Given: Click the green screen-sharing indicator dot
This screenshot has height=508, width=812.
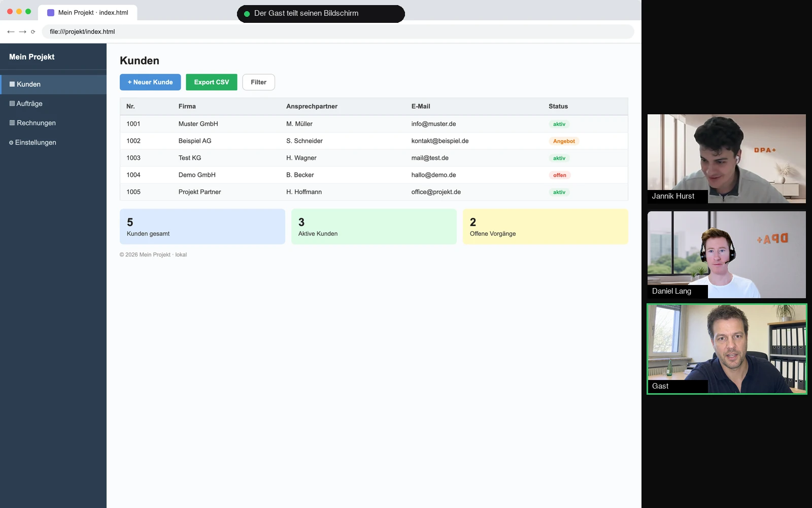Looking at the screenshot, I should 247,14.
